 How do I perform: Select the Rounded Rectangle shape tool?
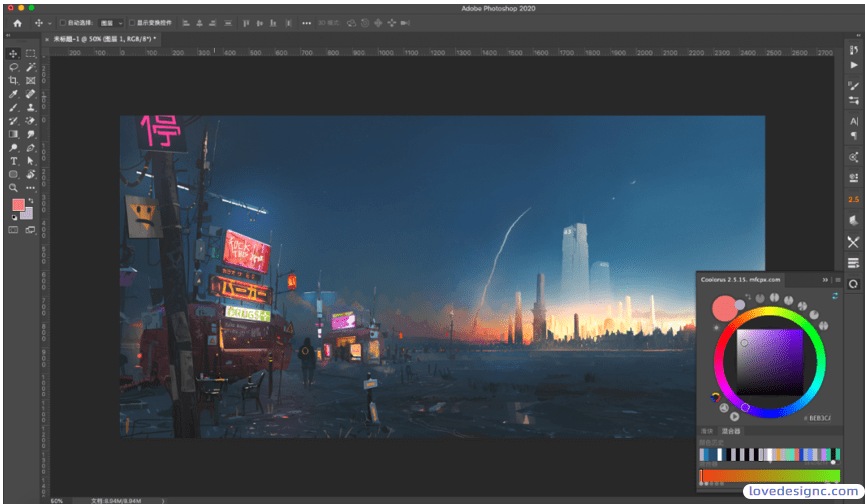point(14,174)
